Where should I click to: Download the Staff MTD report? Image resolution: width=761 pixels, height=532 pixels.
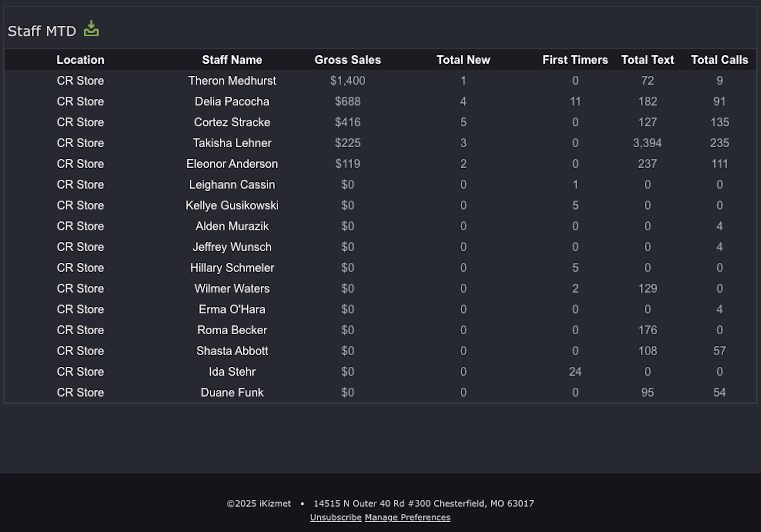click(x=91, y=29)
